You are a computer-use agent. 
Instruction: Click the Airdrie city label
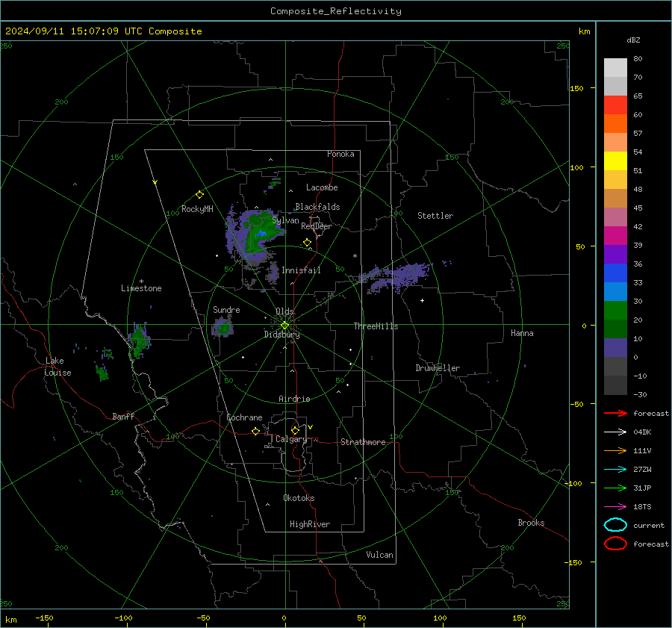click(x=294, y=399)
